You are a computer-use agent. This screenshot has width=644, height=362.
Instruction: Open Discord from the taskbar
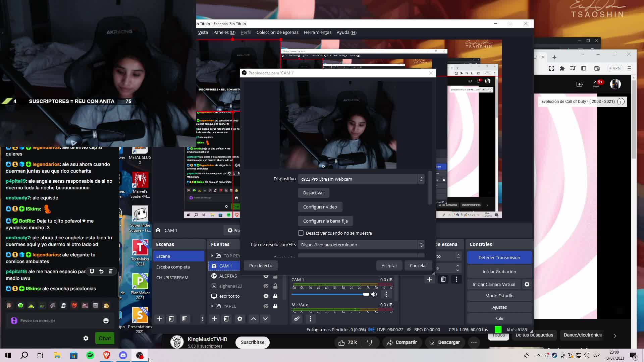123,355
